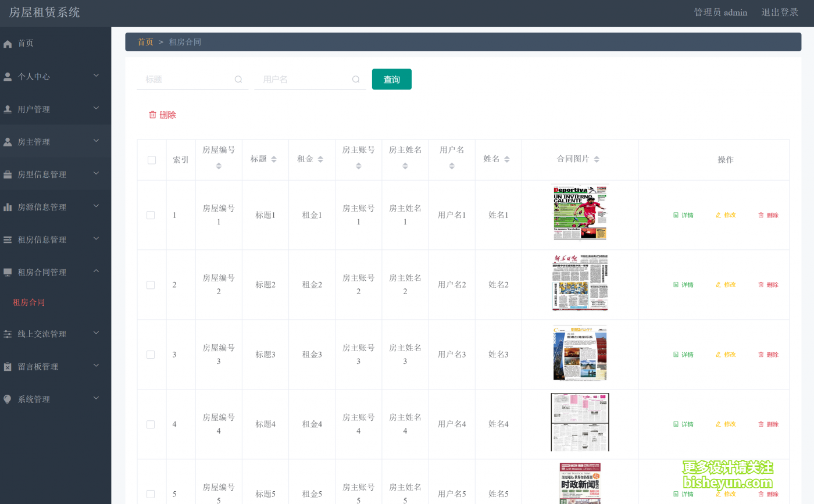Click the batch 删除 button above table
The height and width of the screenshot is (504, 814).
(162, 115)
